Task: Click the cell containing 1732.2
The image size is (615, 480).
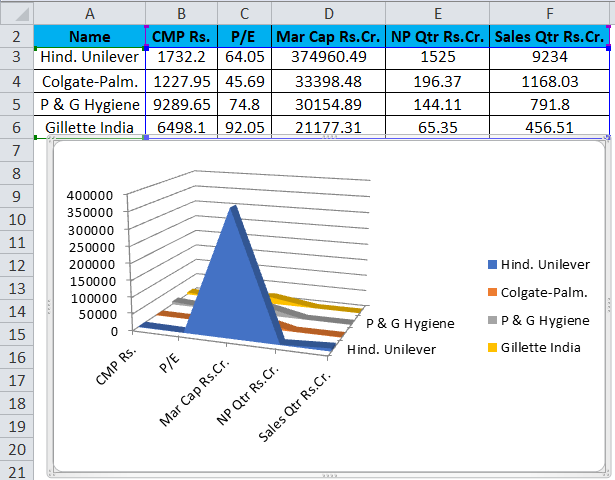Action: click(x=181, y=58)
